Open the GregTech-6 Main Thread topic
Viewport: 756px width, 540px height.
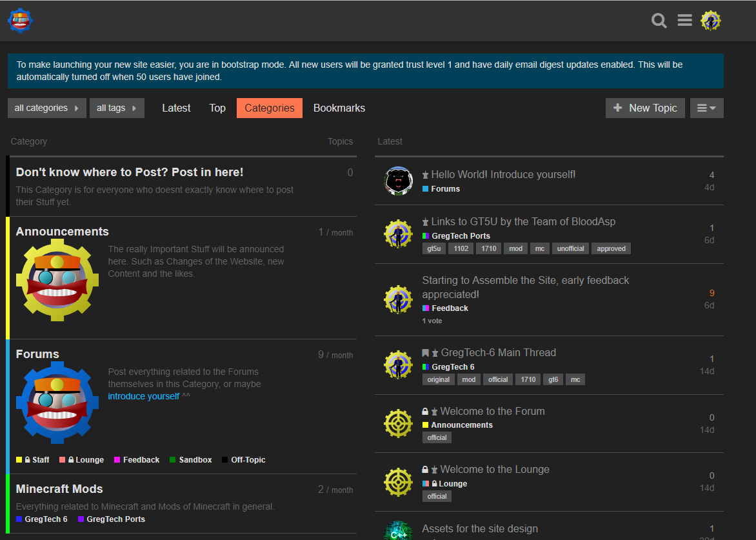(498, 353)
